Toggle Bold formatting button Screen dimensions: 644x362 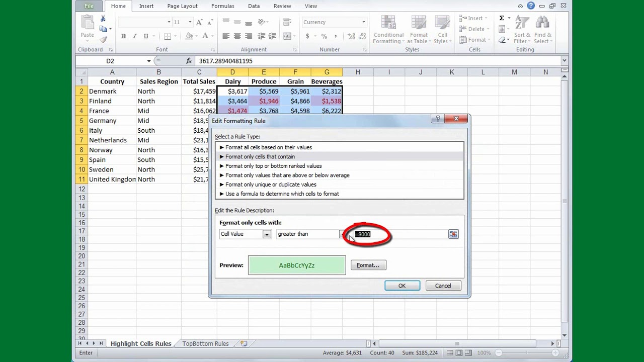(123, 36)
